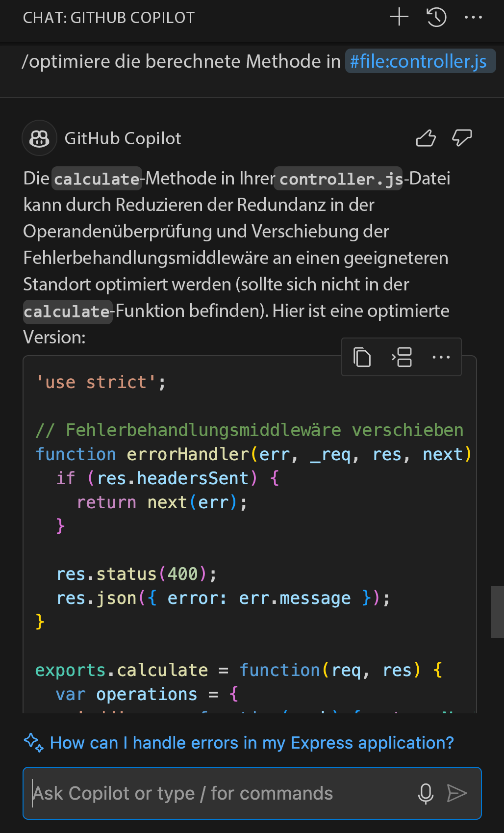
Task: Click the 'res.json({ error: err.message });' line
Action: coord(223,598)
